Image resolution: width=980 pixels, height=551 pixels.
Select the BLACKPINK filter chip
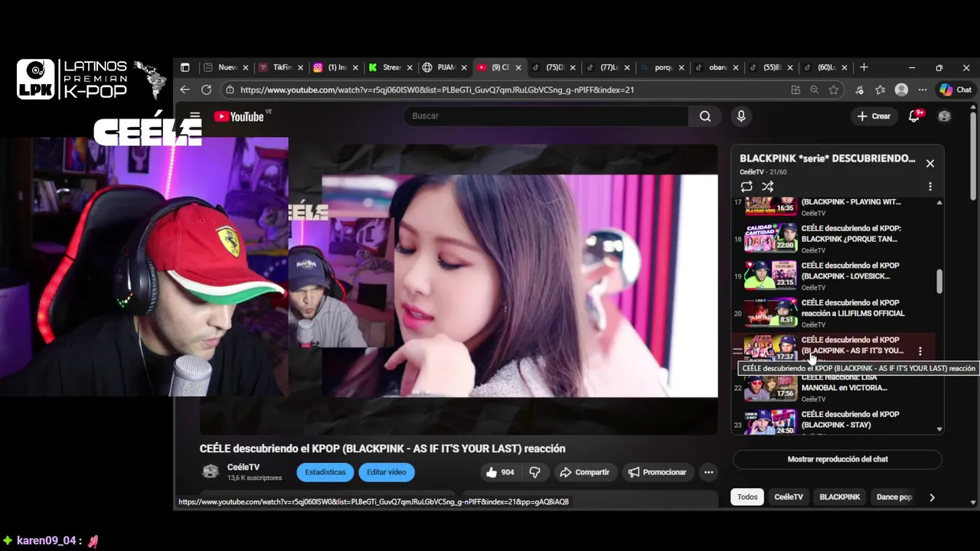tap(840, 497)
